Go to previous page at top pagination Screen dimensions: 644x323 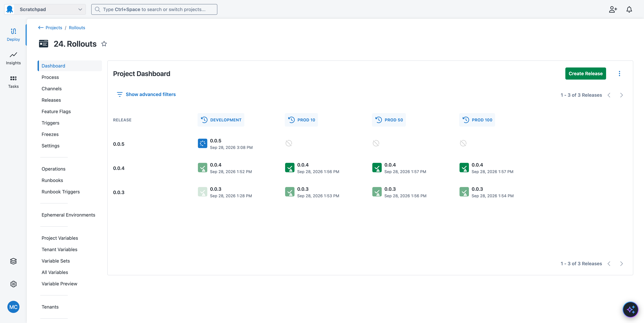[x=609, y=95]
